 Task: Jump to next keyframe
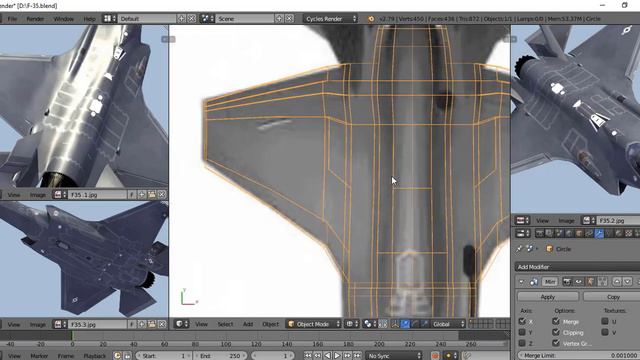(347, 356)
